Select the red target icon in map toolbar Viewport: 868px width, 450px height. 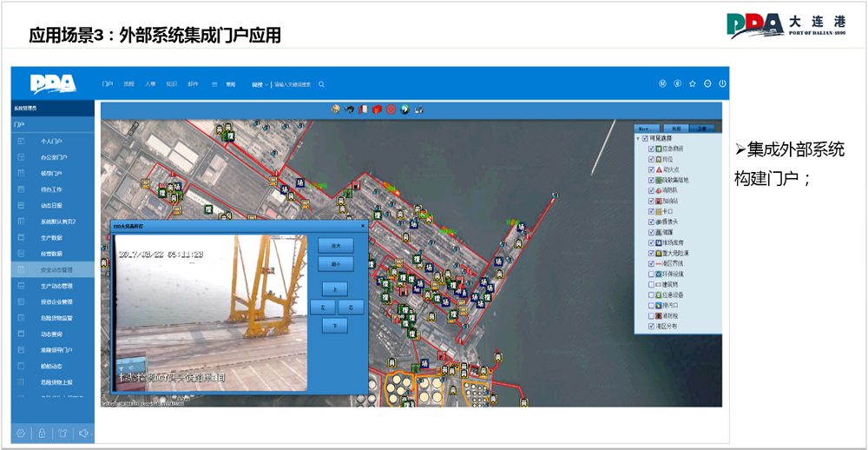391,109
